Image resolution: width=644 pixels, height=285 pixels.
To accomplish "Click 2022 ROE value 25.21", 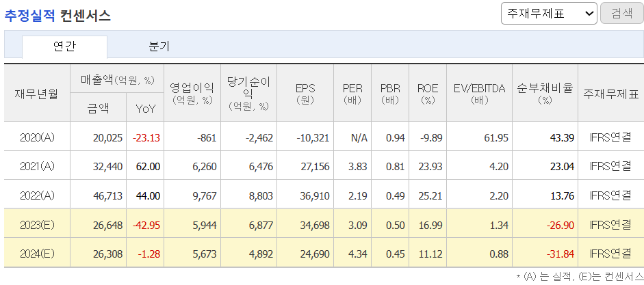I will pos(430,196).
